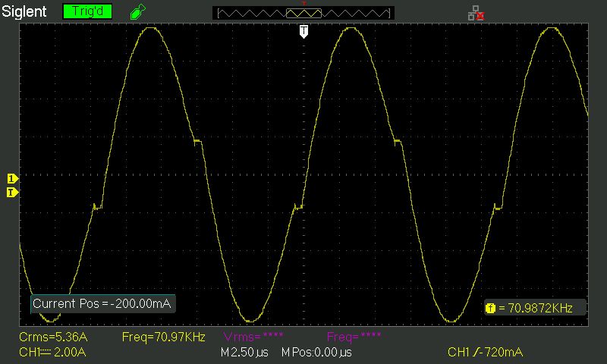Click the M 2.50µs timebase readout
607x364 pixels.
(x=244, y=353)
